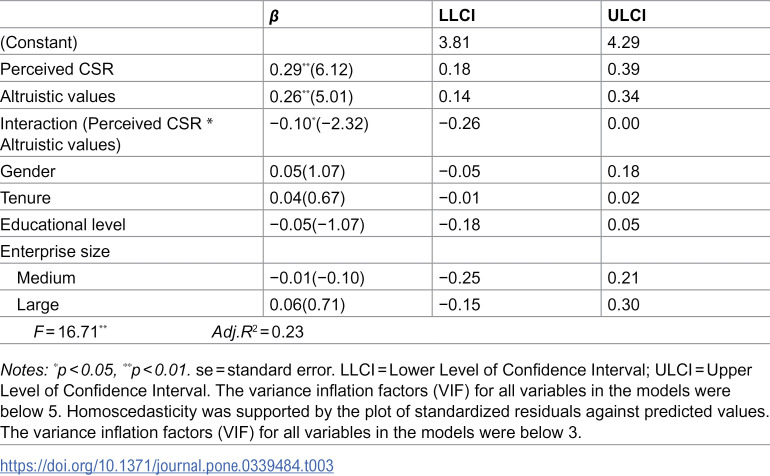Open the journal.pone.0339484.t003 DOI link
Screen dimensions: 770x476
pyautogui.click(x=166, y=465)
